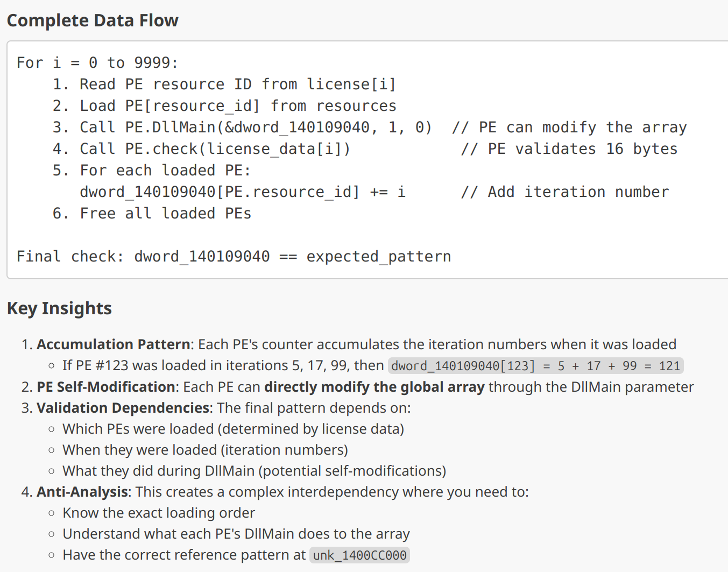Image resolution: width=728 pixels, height=572 pixels.
Task: Click "directly modify the global array" bold phrase
Action: (x=374, y=387)
